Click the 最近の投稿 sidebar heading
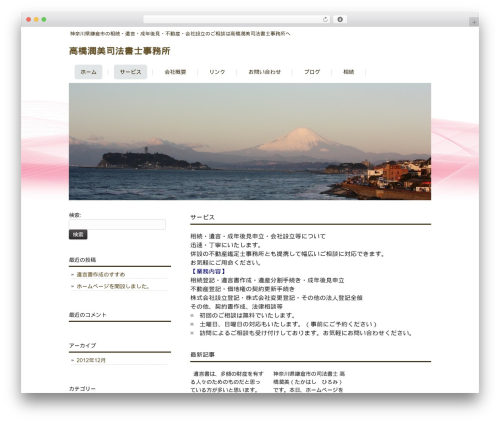The image size is (500, 423). [x=82, y=260]
